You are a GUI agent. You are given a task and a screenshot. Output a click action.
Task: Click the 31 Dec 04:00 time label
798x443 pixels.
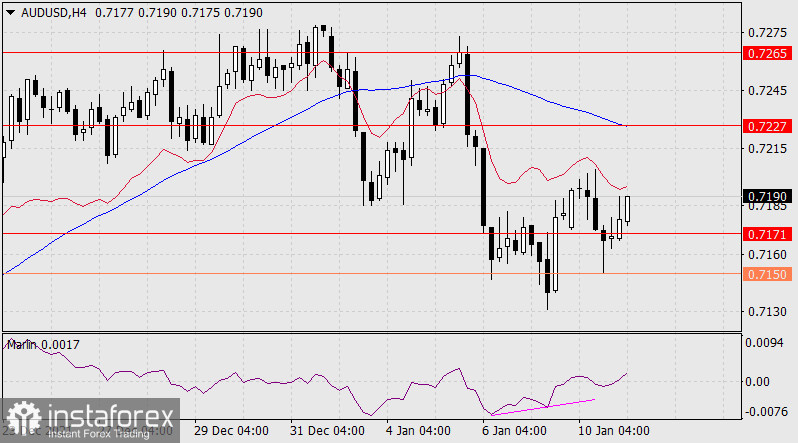pyautogui.click(x=327, y=431)
